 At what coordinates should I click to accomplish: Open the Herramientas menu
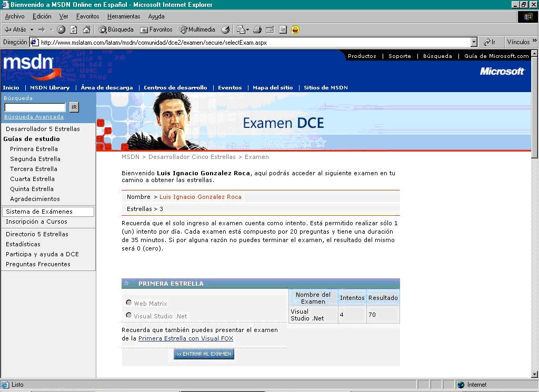[124, 16]
